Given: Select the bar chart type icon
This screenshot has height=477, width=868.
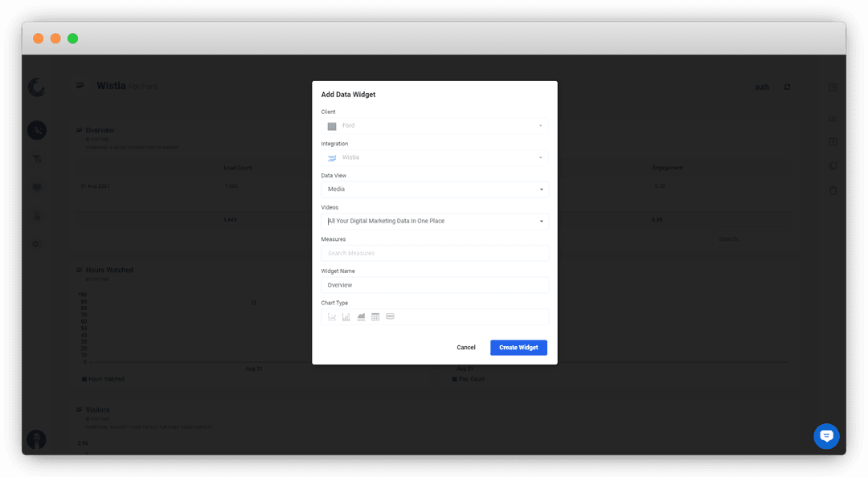Looking at the screenshot, I should click(346, 316).
